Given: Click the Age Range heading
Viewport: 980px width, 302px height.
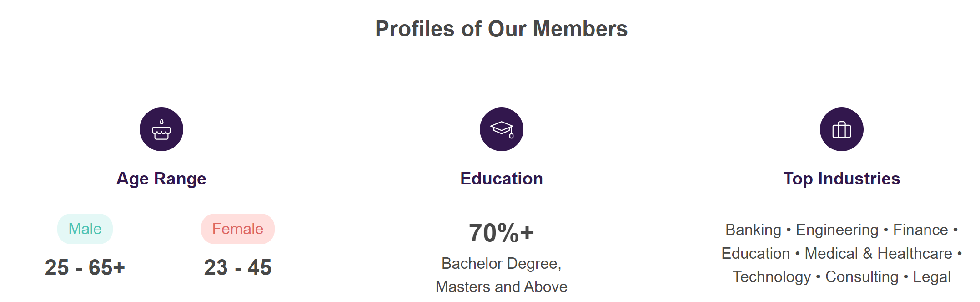Looking at the screenshot, I should [161, 179].
